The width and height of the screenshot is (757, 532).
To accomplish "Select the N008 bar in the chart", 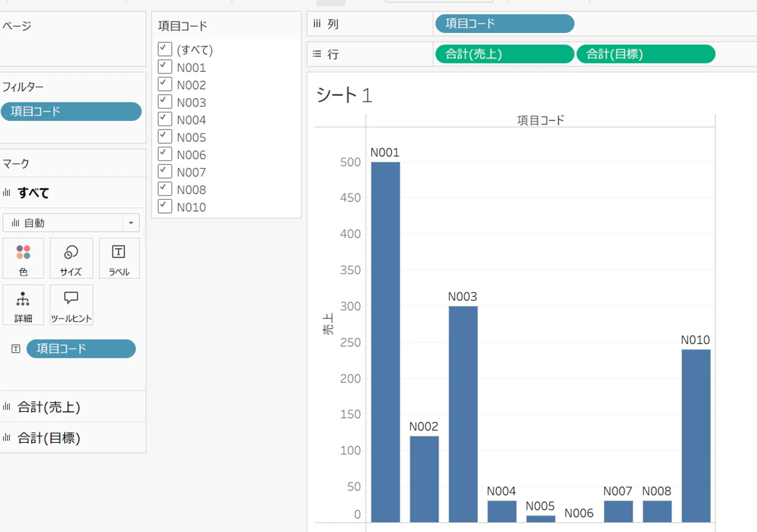I will coord(657,511).
